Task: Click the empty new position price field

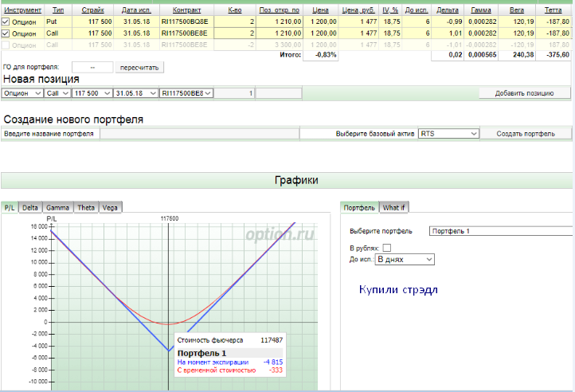Action: pos(279,93)
